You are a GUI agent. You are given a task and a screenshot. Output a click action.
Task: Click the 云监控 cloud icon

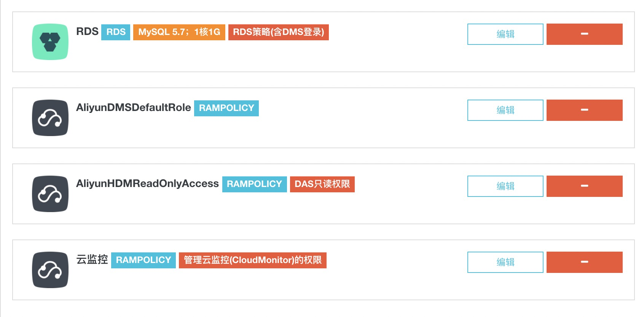click(50, 270)
